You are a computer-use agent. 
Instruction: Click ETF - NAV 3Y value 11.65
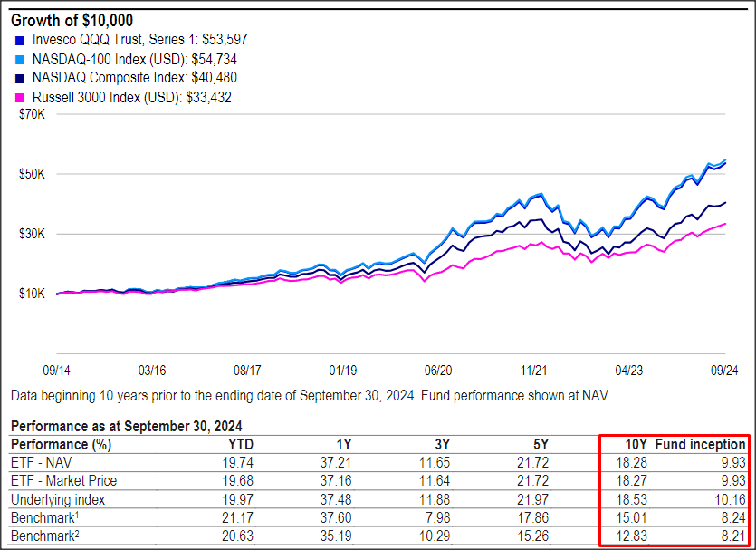click(435, 463)
